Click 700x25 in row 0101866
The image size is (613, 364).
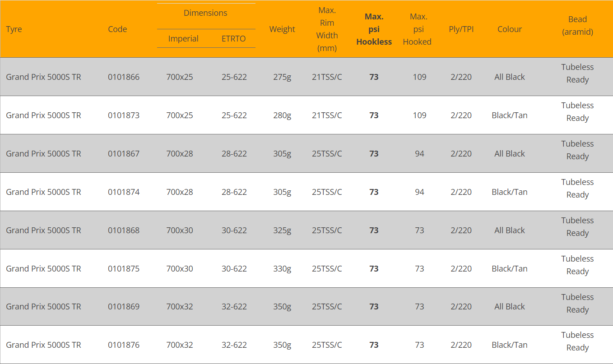[180, 77]
